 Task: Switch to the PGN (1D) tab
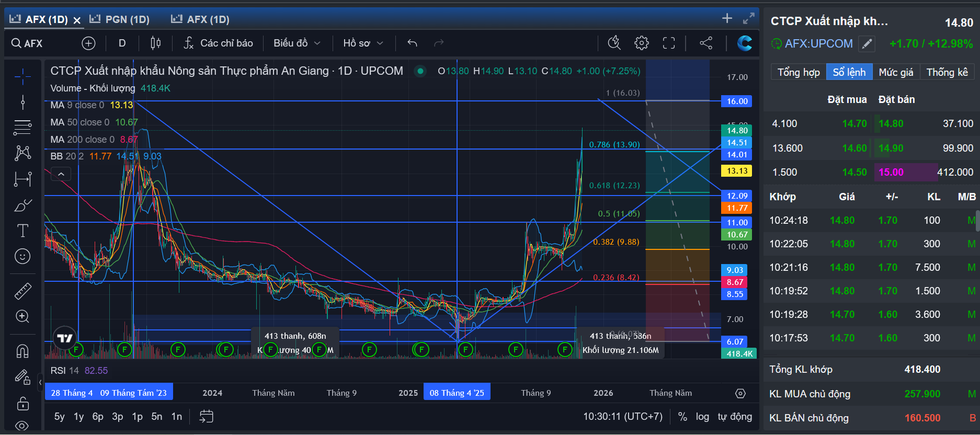pyautogui.click(x=120, y=19)
